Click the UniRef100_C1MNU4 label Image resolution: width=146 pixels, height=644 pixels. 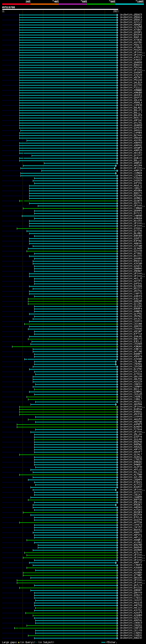pos(131,173)
